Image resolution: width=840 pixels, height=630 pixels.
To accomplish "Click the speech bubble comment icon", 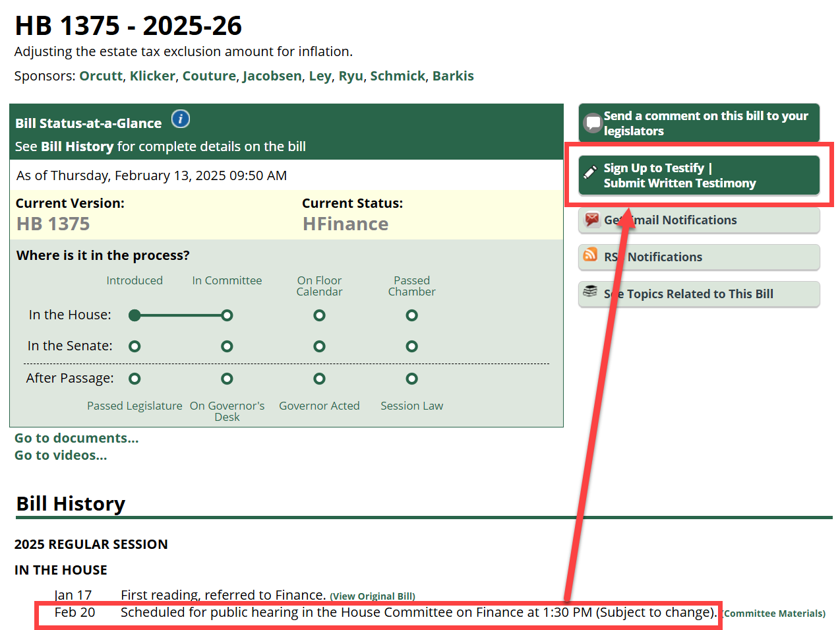I will click(x=593, y=122).
